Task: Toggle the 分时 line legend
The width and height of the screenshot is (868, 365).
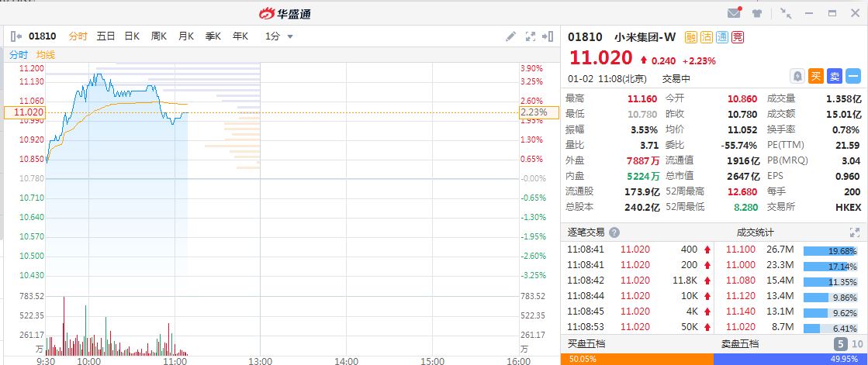Action: (19, 54)
